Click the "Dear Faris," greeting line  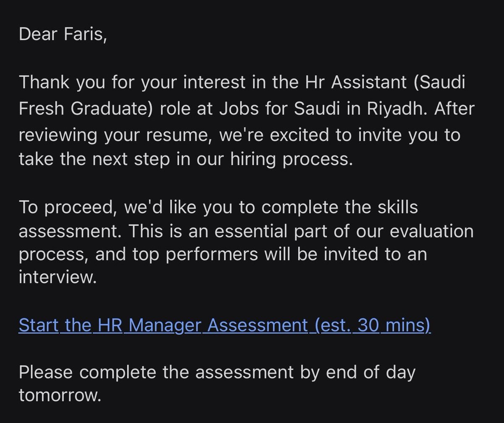point(63,34)
